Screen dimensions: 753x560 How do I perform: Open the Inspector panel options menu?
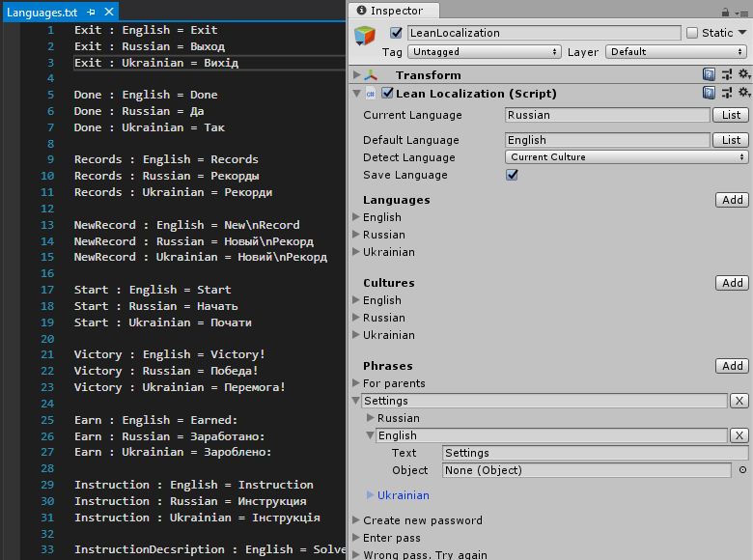pyautogui.click(x=742, y=14)
